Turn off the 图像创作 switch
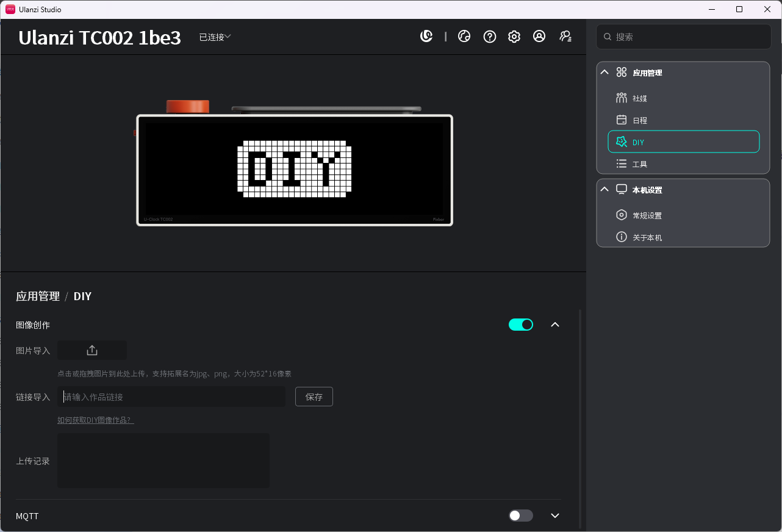Screen dimensions: 782x532 tap(521, 325)
